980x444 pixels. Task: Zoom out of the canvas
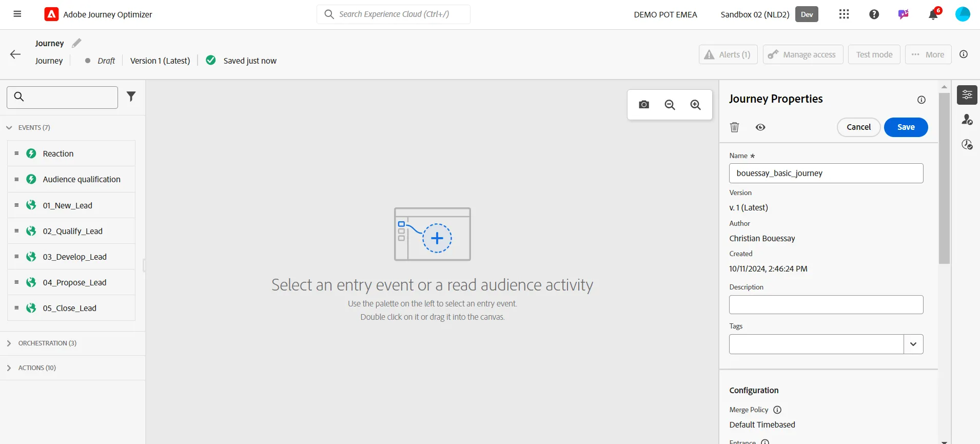point(670,105)
